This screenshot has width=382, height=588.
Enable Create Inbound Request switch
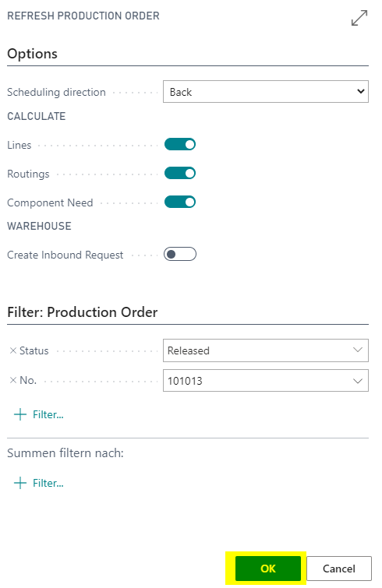point(180,254)
